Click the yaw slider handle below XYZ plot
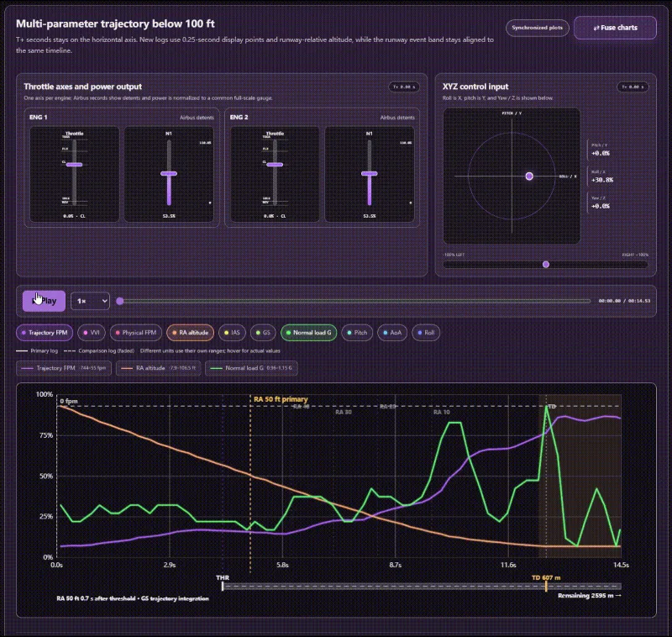 [x=546, y=265]
